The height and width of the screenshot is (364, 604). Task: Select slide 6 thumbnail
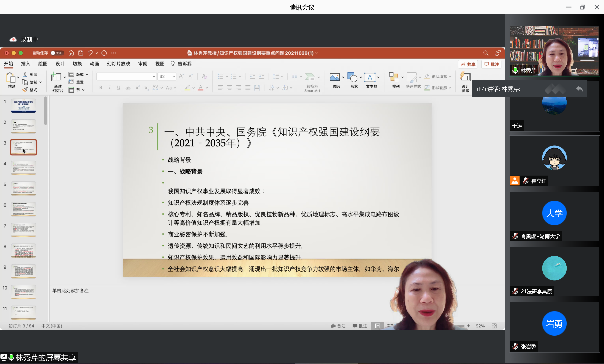coord(24,209)
